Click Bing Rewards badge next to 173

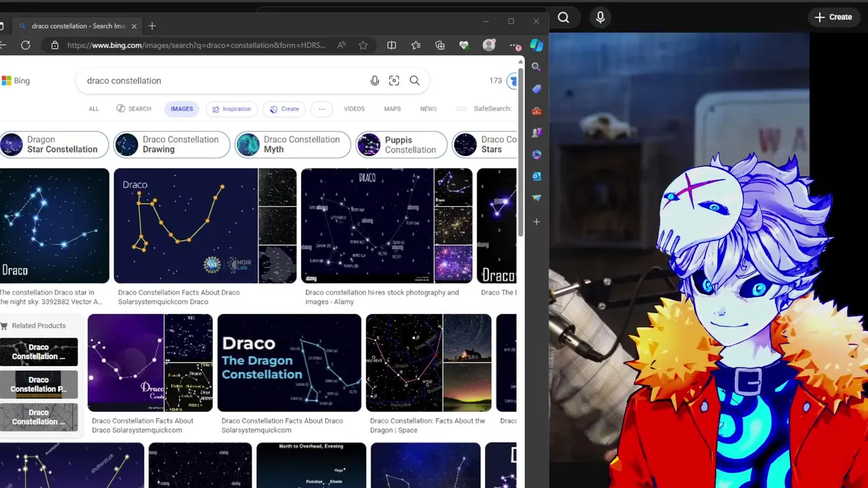pyautogui.click(x=513, y=81)
